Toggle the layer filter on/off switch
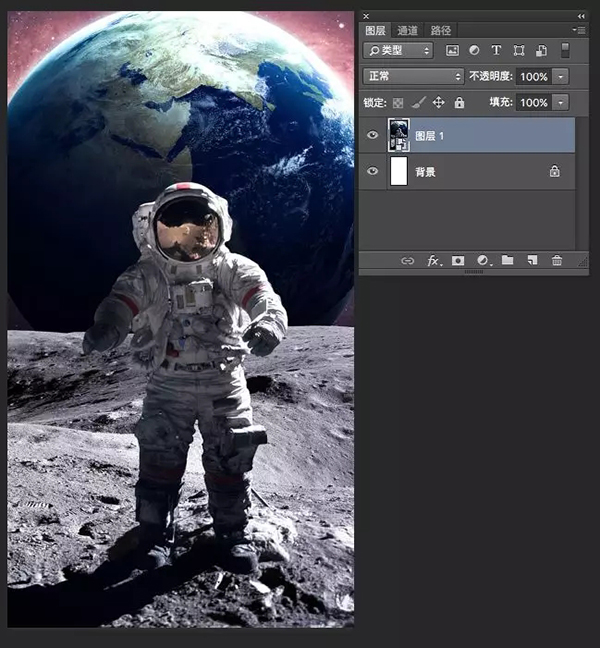Screen dimensions: 600x648 pyautogui.click(x=565, y=50)
